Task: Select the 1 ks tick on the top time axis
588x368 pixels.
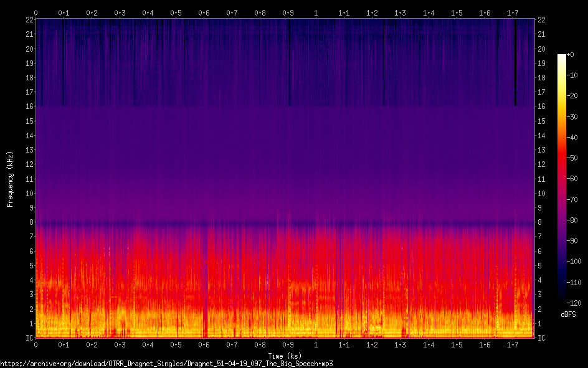Action: (x=316, y=12)
